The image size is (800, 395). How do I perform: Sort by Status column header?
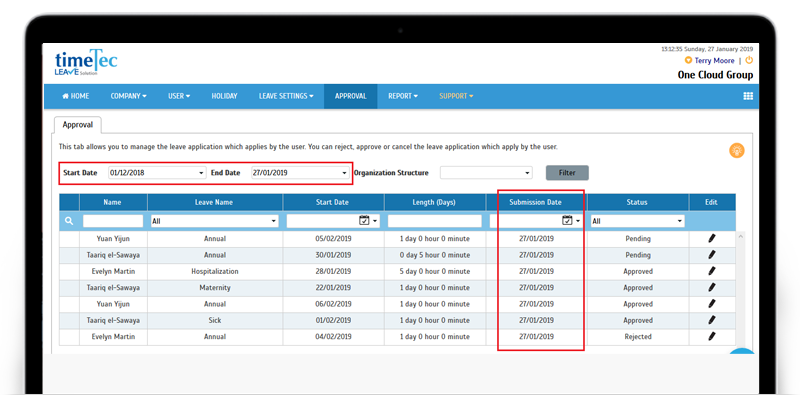pos(637,202)
